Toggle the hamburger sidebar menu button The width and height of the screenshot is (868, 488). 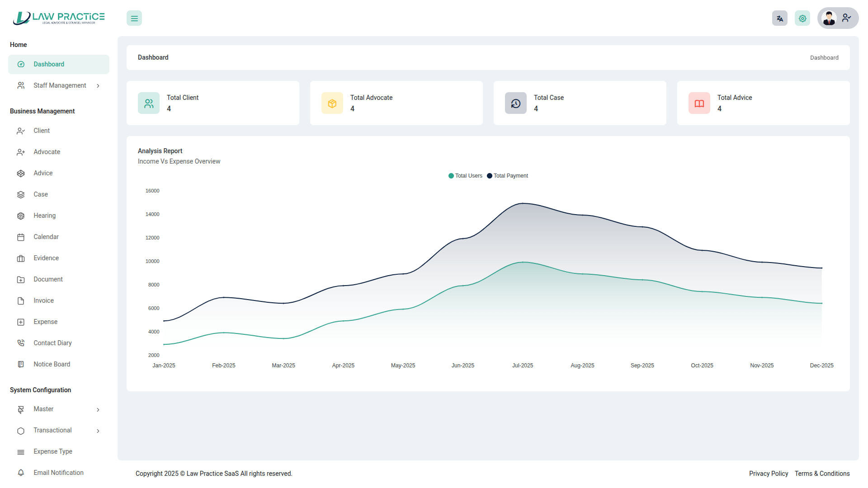[x=134, y=19]
